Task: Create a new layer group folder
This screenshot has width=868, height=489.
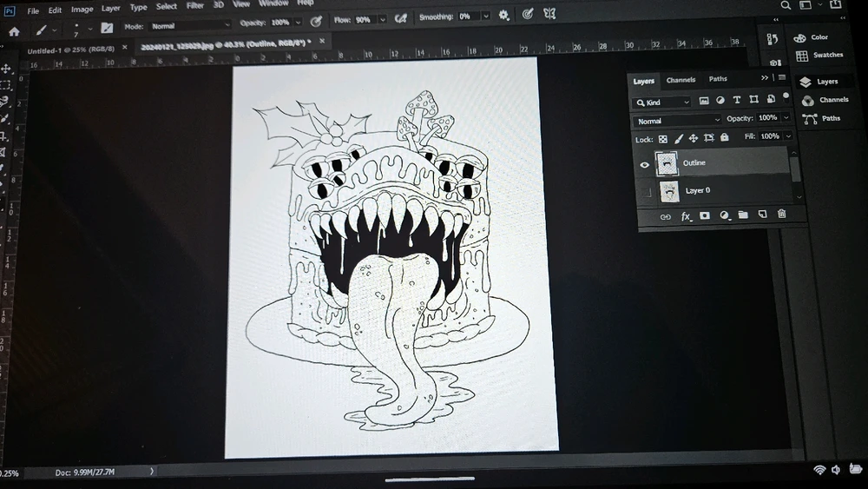Action: (744, 215)
